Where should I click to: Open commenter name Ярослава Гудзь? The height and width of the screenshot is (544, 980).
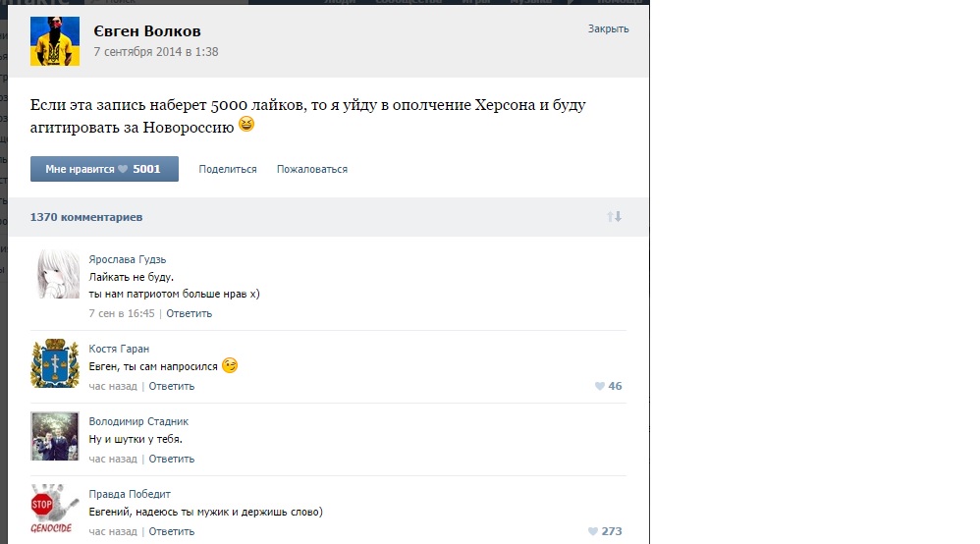tap(130, 260)
